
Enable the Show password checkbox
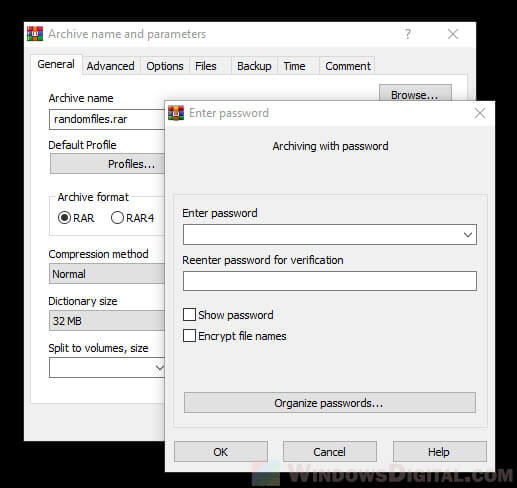(x=189, y=314)
